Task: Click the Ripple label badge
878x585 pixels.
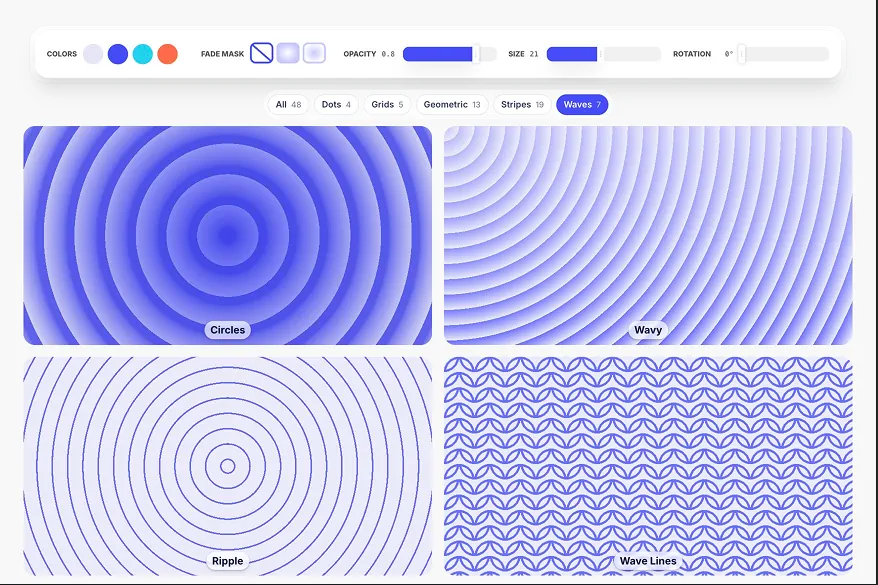Action: pos(227,561)
